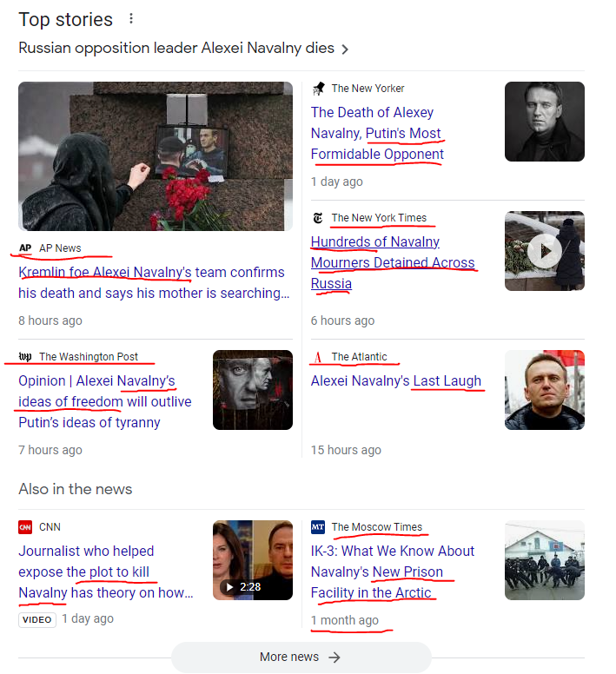Image resolution: width=616 pixels, height=674 pixels.
Task: Play the 2:28 CNN video clip
Action: 253,560
